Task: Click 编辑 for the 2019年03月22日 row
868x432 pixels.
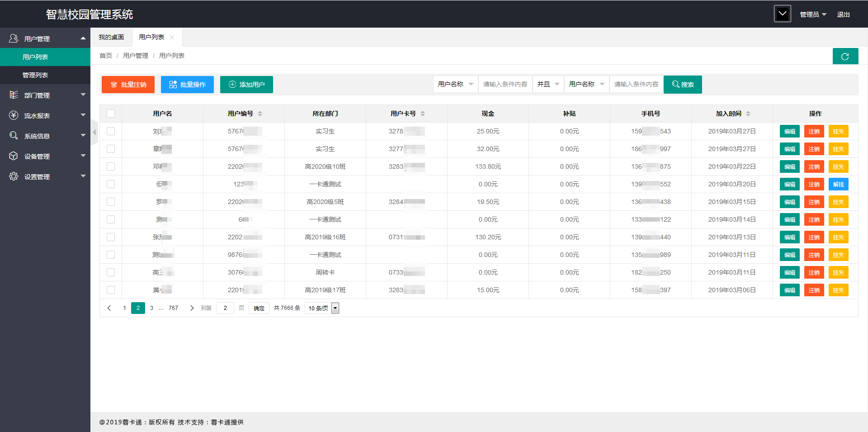Action: click(x=790, y=166)
